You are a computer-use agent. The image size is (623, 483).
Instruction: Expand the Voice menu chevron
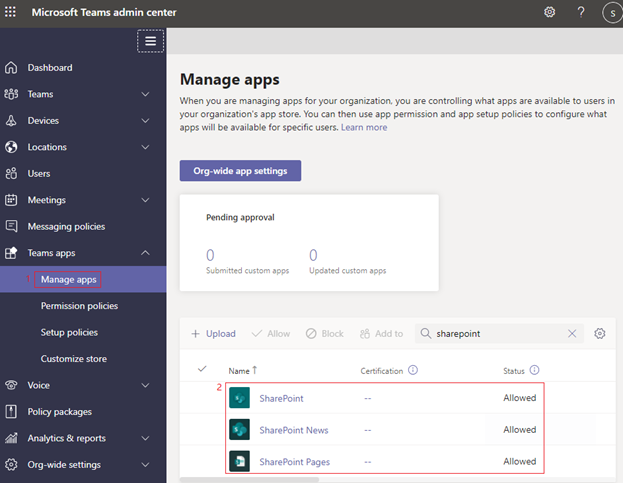[145, 385]
